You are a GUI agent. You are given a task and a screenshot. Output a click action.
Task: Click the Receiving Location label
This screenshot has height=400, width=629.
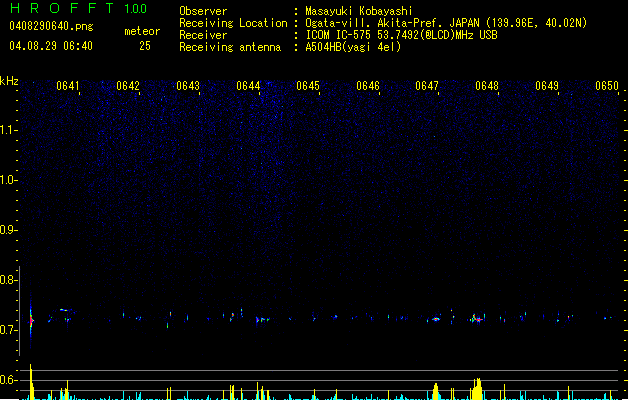point(233,23)
